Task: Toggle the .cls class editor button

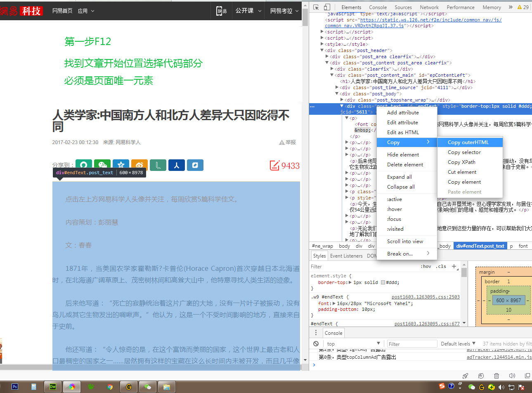Action: tap(442, 267)
